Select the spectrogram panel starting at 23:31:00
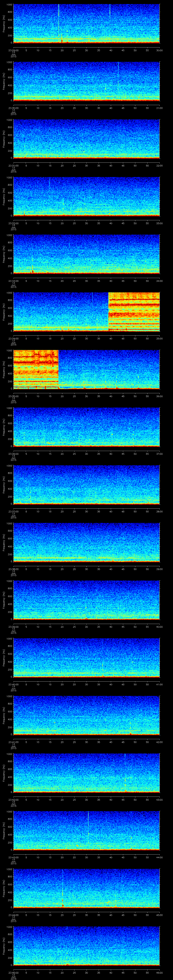 [x=86, y=139]
